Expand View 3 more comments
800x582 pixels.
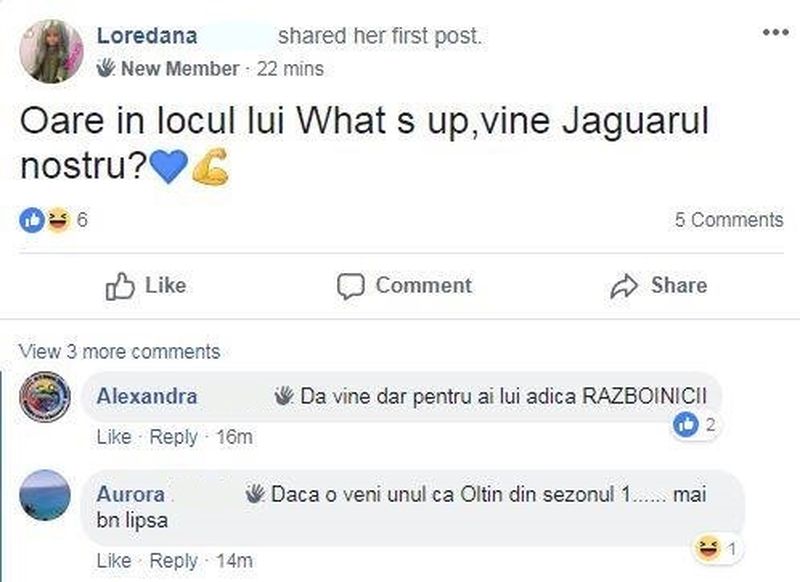[x=119, y=351]
